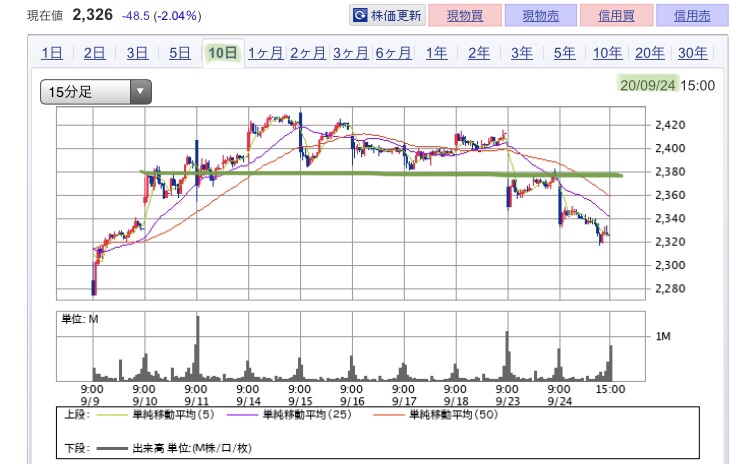The height and width of the screenshot is (464, 732).
Task: Open the 15分足 interval dropdown arrow
Action: click(140, 91)
